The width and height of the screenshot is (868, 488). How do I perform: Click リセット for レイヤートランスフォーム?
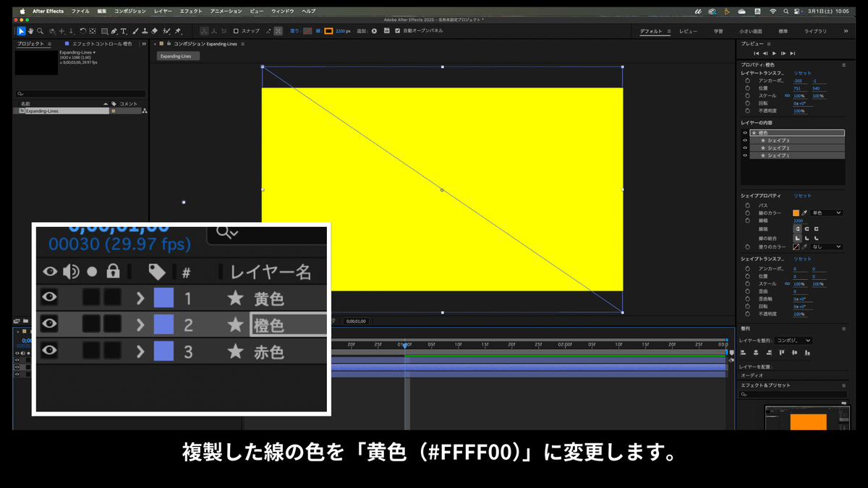[802, 73]
